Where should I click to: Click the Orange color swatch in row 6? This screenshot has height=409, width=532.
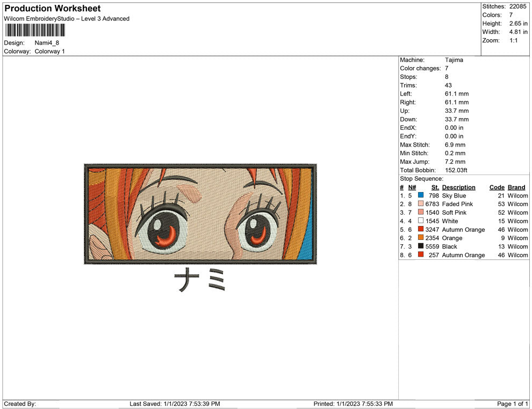point(421,238)
